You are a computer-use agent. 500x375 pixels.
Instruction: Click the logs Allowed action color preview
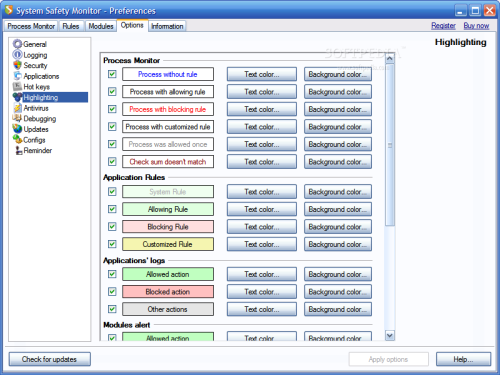tap(168, 274)
